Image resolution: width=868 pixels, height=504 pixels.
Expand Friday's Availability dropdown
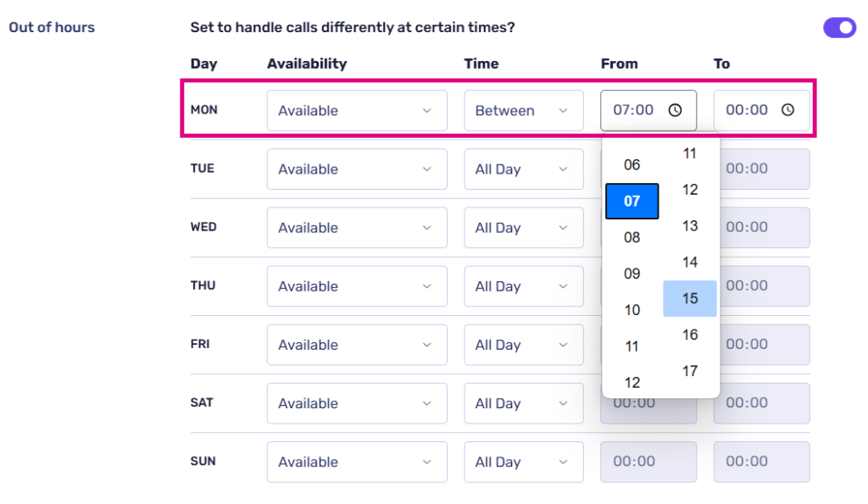tap(356, 345)
